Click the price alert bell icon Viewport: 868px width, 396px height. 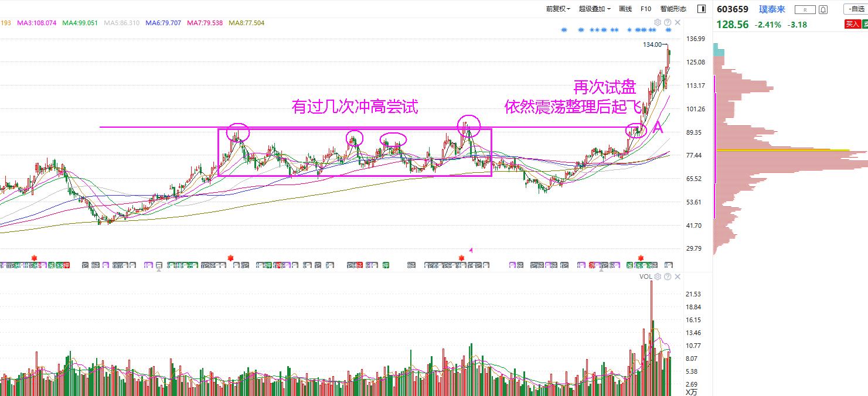(823, 9)
